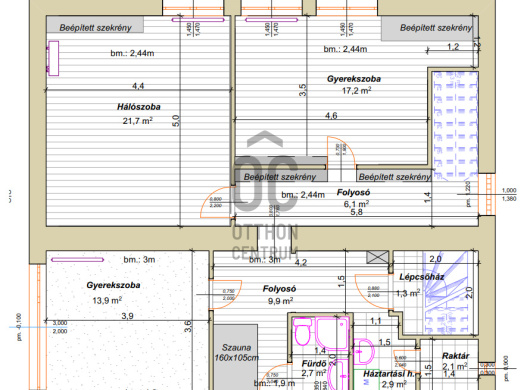Image resolution: width=530 pixels, height=390 pixels.
Task: Click the left Beépített szekrény in upper Folyosó
Action: coord(280,177)
